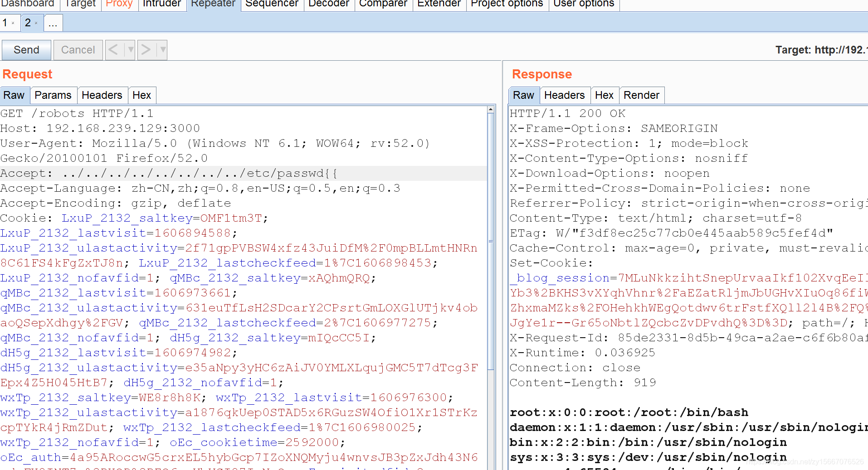Click the Content-Length: 919 line
This screenshot has height=470, width=868.
pos(583,383)
